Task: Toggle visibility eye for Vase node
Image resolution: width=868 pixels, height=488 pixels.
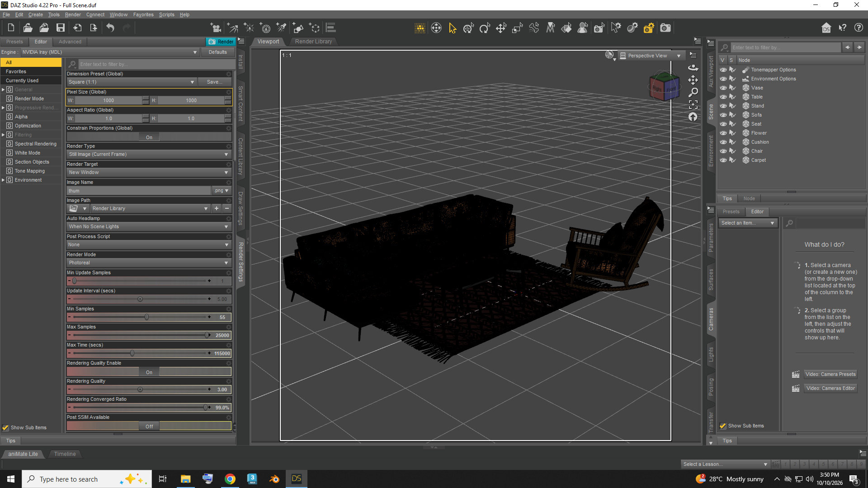Action: 723,88
